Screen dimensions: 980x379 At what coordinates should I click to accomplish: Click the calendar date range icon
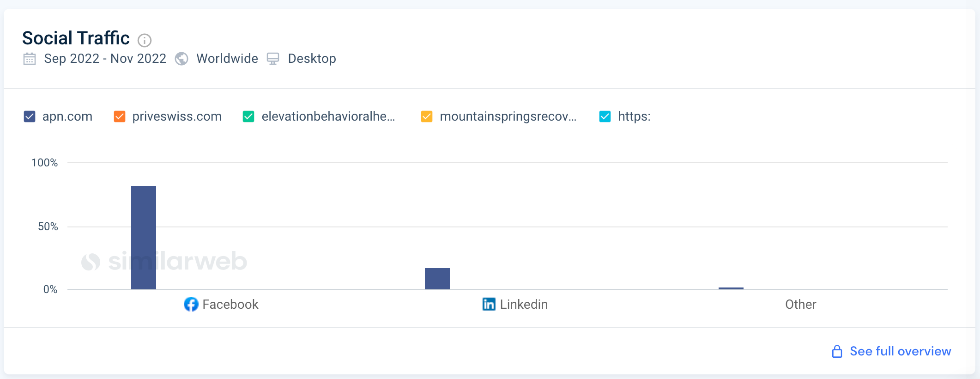click(30, 59)
